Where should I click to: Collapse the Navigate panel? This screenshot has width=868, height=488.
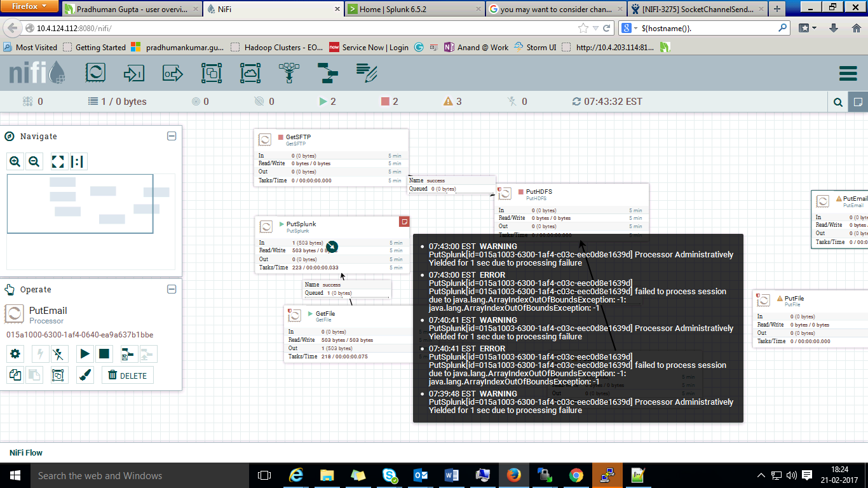(x=171, y=136)
